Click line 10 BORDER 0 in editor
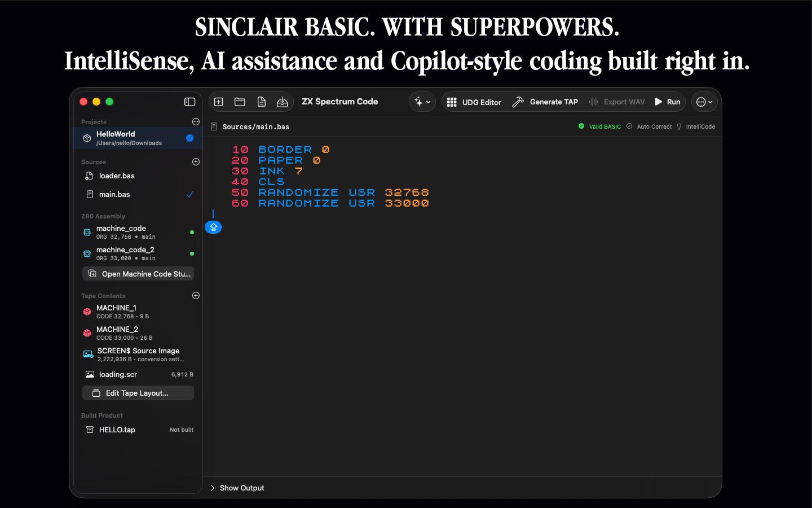Viewport: 812px width, 508px height. click(281, 150)
